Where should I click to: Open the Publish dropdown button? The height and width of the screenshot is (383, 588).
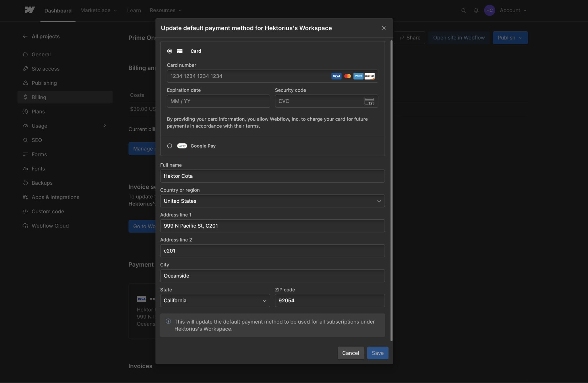coord(510,38)
